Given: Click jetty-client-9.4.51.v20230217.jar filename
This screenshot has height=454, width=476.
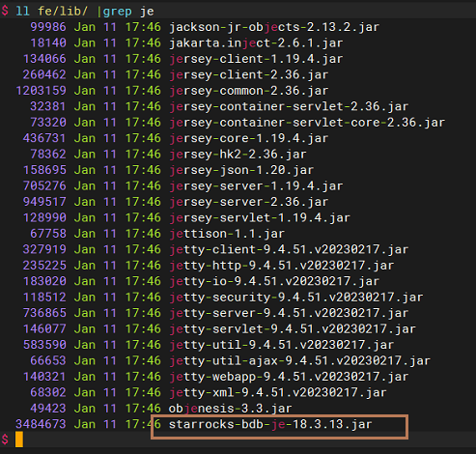Looking at the screenshot, I should (289, 249).
